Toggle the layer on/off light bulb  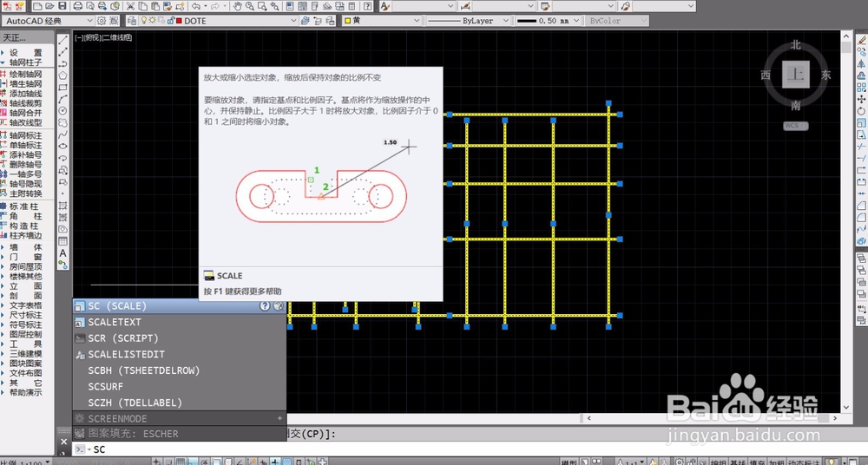click(x=144, y=21)
